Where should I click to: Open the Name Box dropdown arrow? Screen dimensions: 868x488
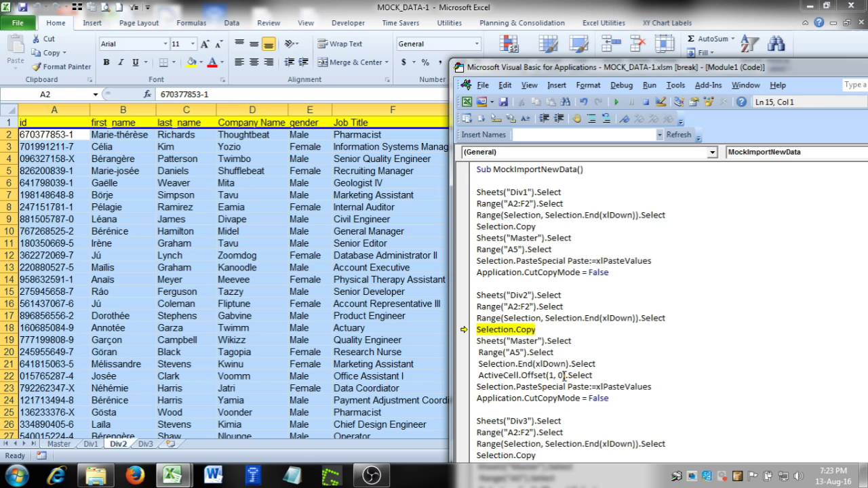[95, 94]
